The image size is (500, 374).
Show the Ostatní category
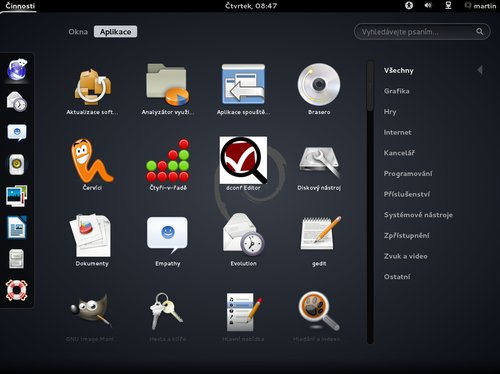point(397,277)
